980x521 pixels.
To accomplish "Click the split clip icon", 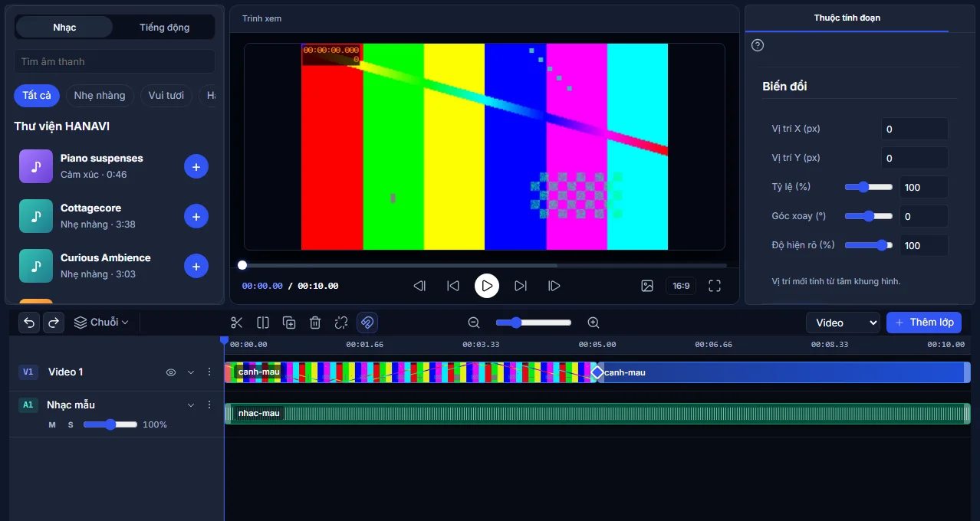I will click(263, 323).
